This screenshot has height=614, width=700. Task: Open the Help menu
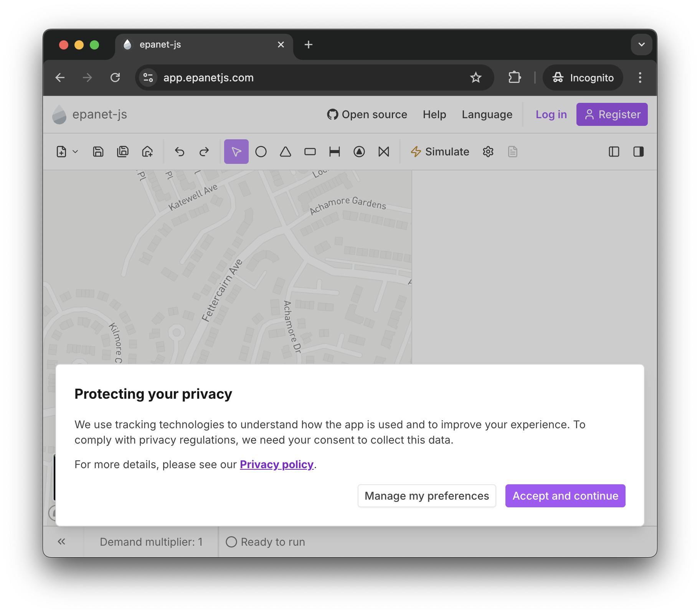pyautogui.click(x=434, y=114)
